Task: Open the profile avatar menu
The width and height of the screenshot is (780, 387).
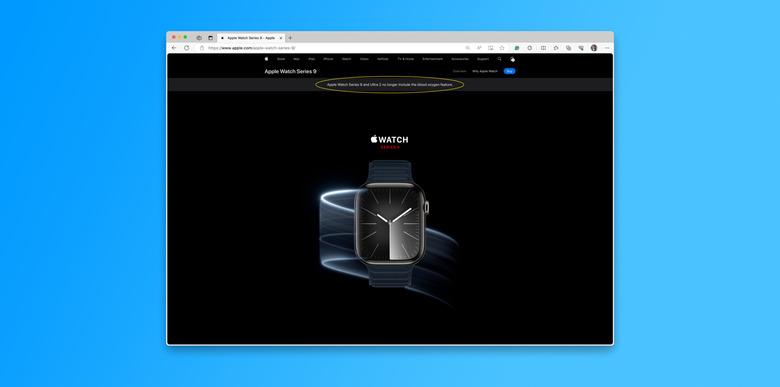Action: point(594,48)
